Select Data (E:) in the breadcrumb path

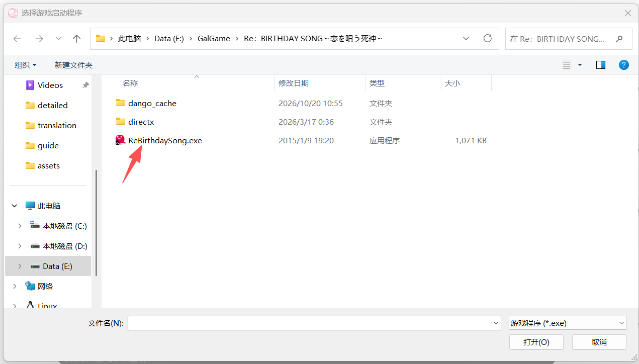[169, 38]
